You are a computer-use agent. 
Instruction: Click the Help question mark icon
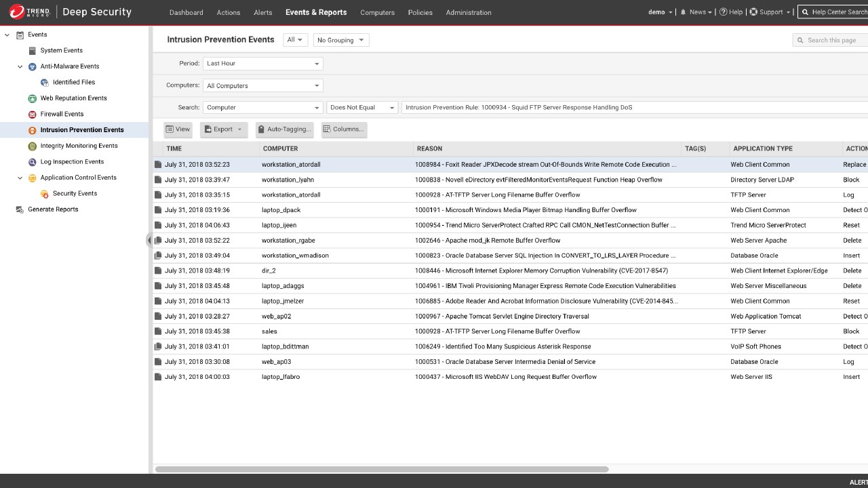coord(723,12)
